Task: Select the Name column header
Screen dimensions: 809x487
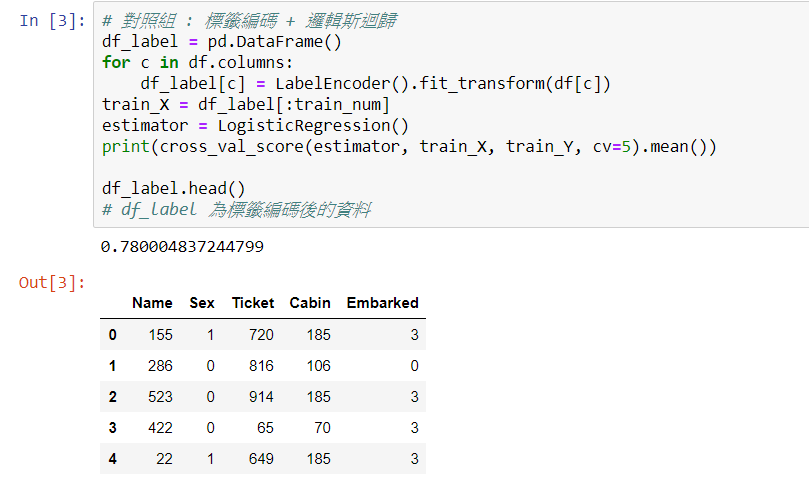Action: [152, 303]
